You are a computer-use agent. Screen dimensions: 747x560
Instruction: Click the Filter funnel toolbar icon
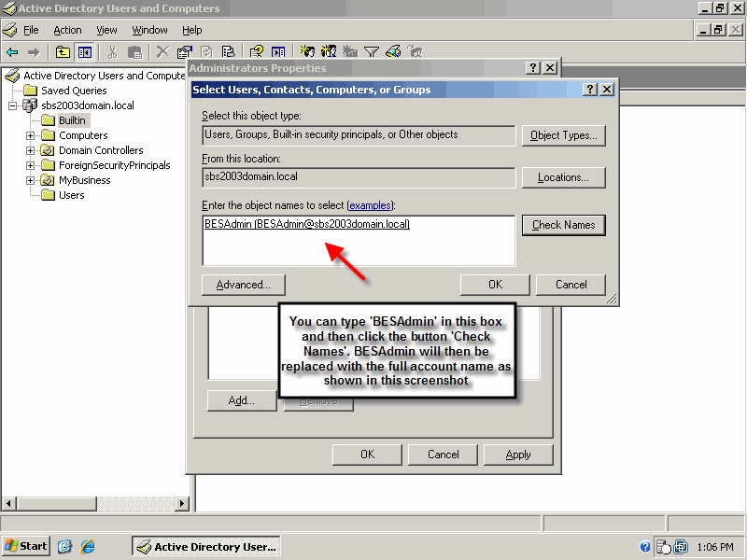(371, 51)
